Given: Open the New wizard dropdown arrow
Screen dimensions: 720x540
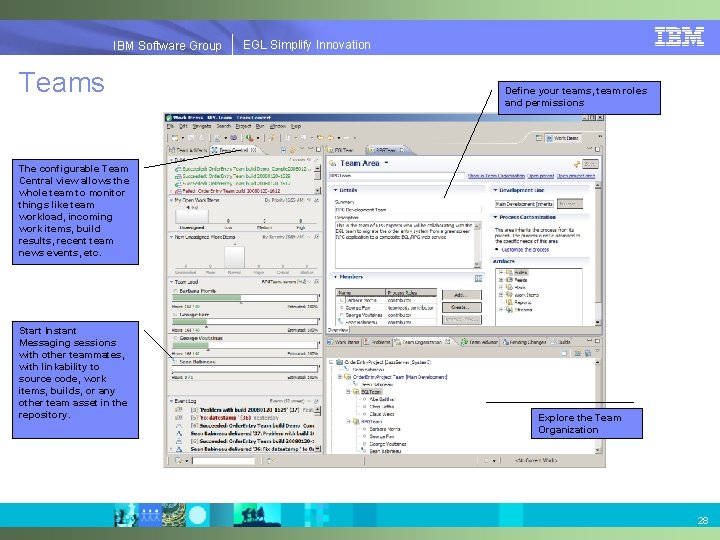Looking at the screenshot, I should [182, 137].
